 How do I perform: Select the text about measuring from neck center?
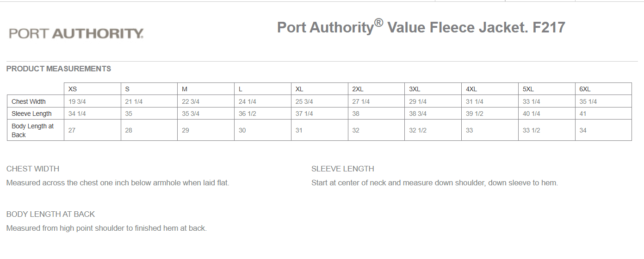[435, 183]
